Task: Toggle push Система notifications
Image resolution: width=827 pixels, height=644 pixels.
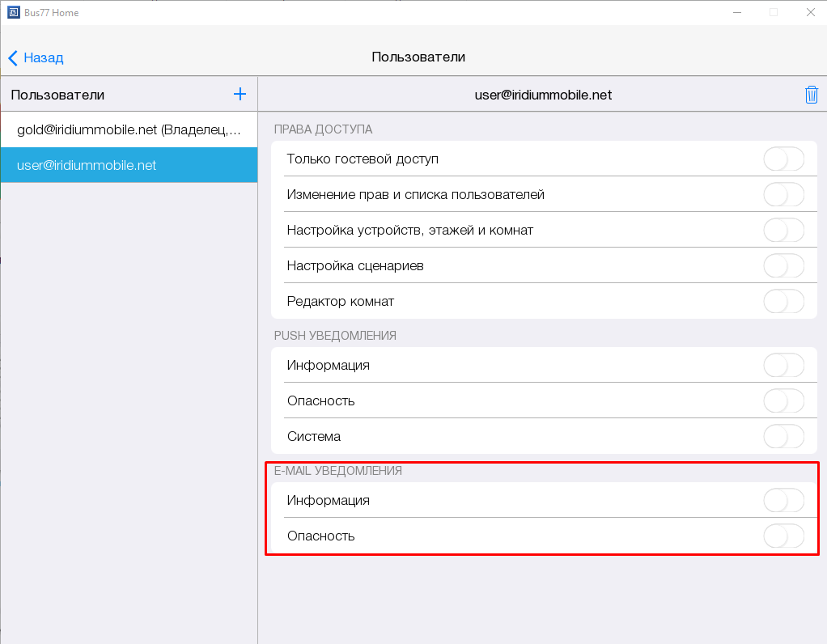Action: coord(783,437)
